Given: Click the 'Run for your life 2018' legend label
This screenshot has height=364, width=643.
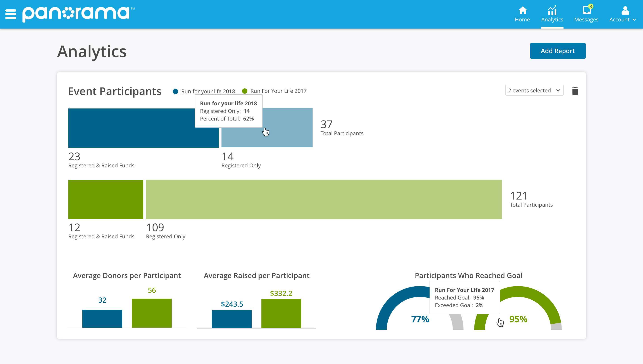Looking at the screenshot, I should tap(208, 91).
